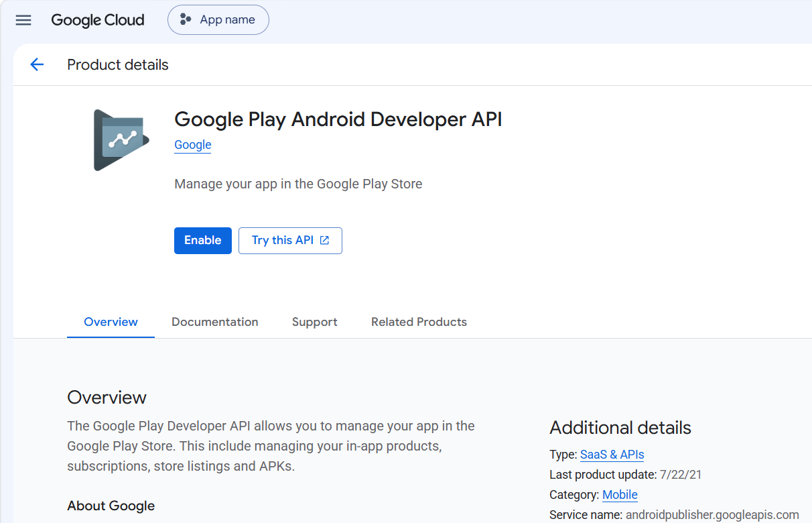Screen dimensions: 812x523
Task: Click the About Google heading
Action: pos(111,506)
